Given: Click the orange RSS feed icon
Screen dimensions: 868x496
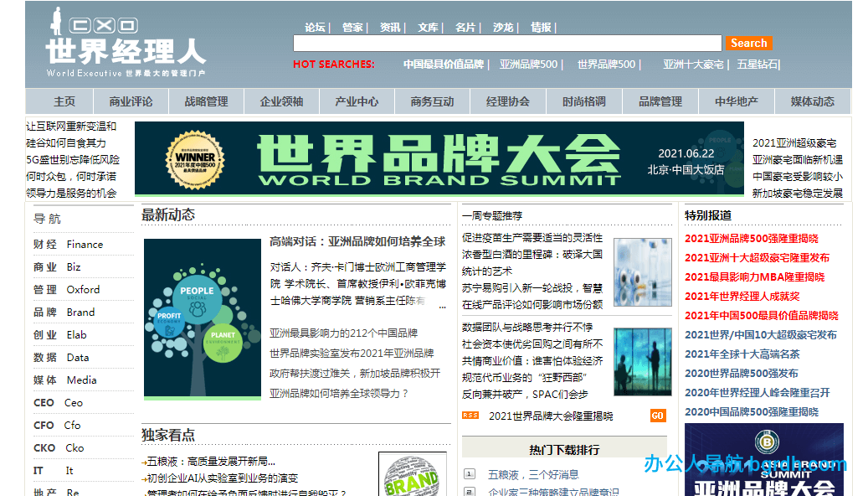Looking at the screenshot, I should pos(470,416).
